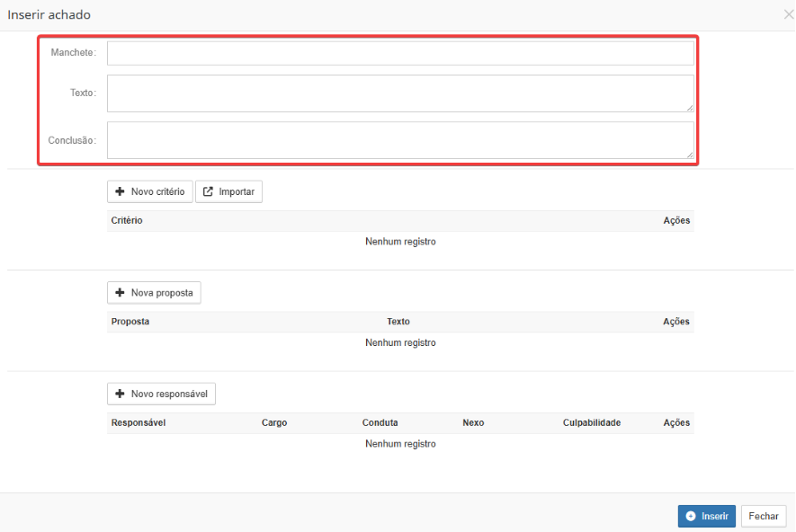796x532 pixels.
Task: Click the Texto column header in proposals table
Action: [x=398, y=321]
